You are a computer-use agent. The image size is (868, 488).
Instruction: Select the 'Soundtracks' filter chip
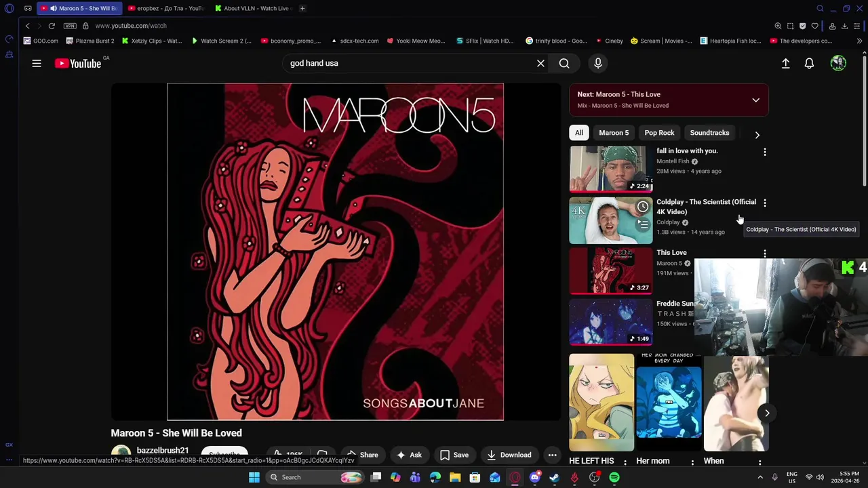(x=709, y=133)
